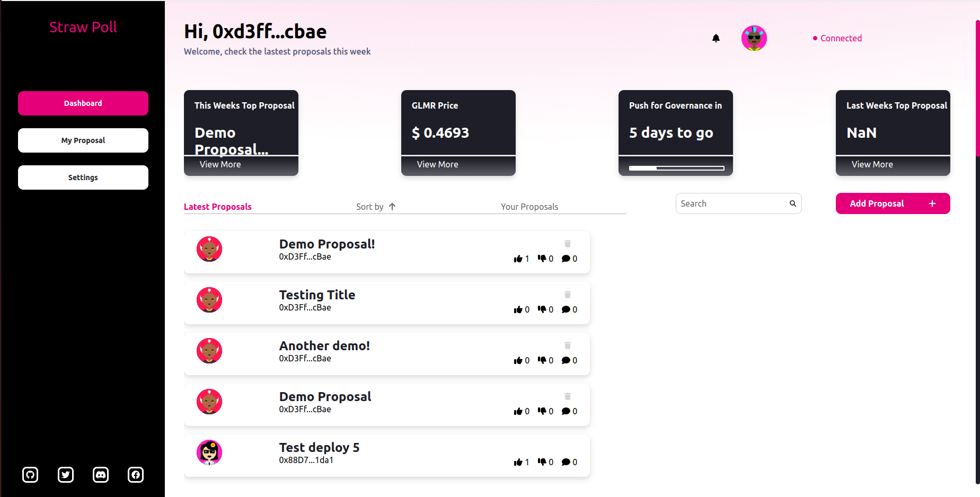Join the Discord via sidebar icon
Viewport: 980px width, 497px height.
click(100, 475)
